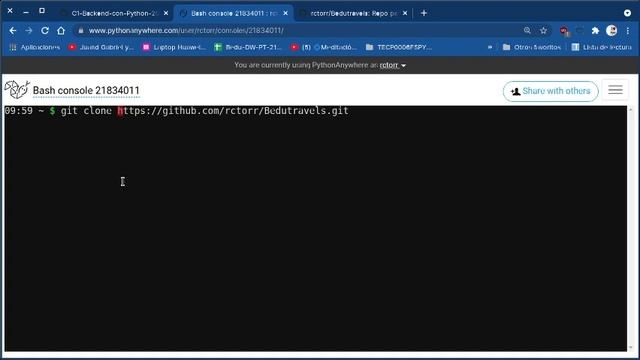Open the Chrome profile avatar
This screenshot has height=360, width=640.
pyautogui.click(x=611, y=31)
